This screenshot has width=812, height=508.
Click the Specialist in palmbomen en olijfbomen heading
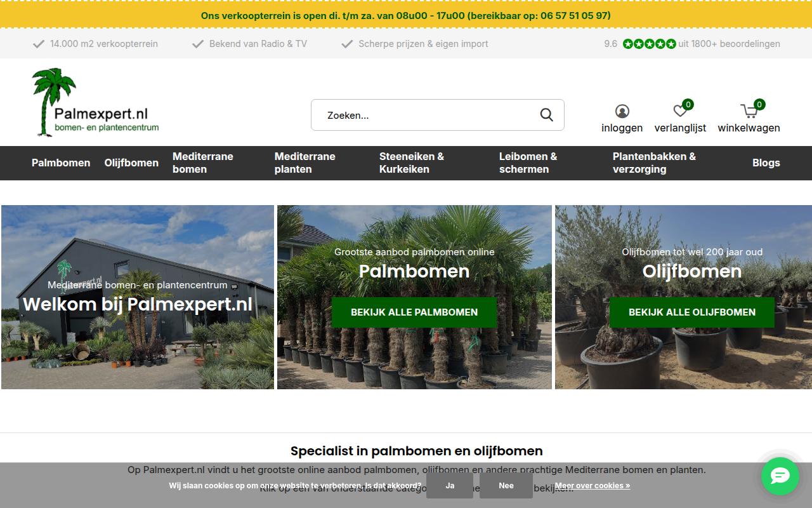tap(417, 451)
